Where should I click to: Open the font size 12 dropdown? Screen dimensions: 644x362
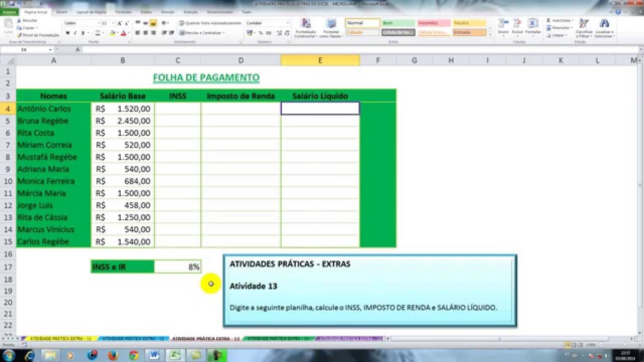(x=113, y=23)
